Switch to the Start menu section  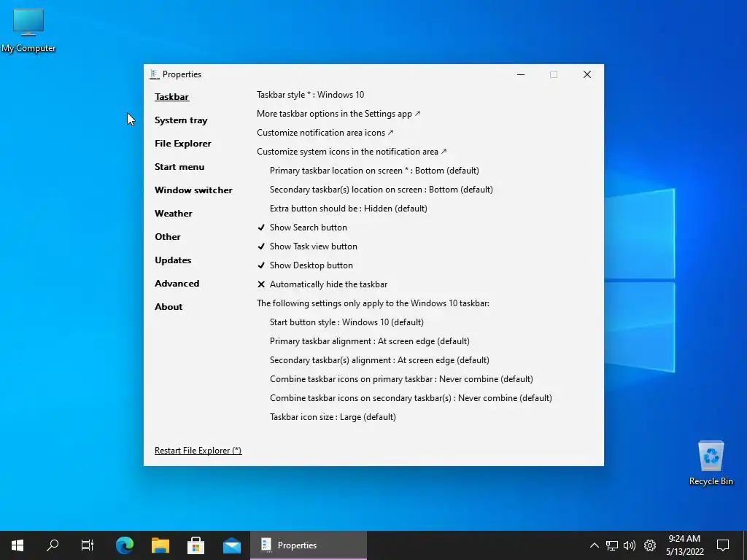coord(179,167)
